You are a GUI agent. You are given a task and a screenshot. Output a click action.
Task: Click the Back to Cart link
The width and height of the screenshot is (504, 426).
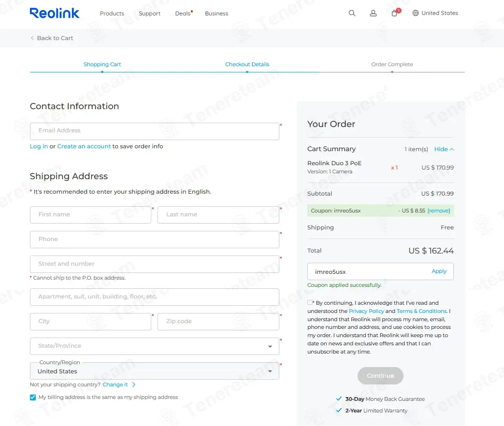pos(55,38)
